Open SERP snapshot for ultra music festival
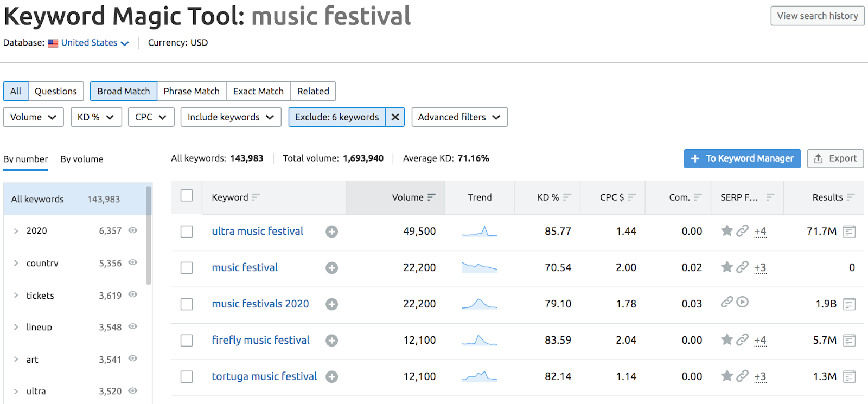Viewport: 868px width, 404px height. (849, 232)
